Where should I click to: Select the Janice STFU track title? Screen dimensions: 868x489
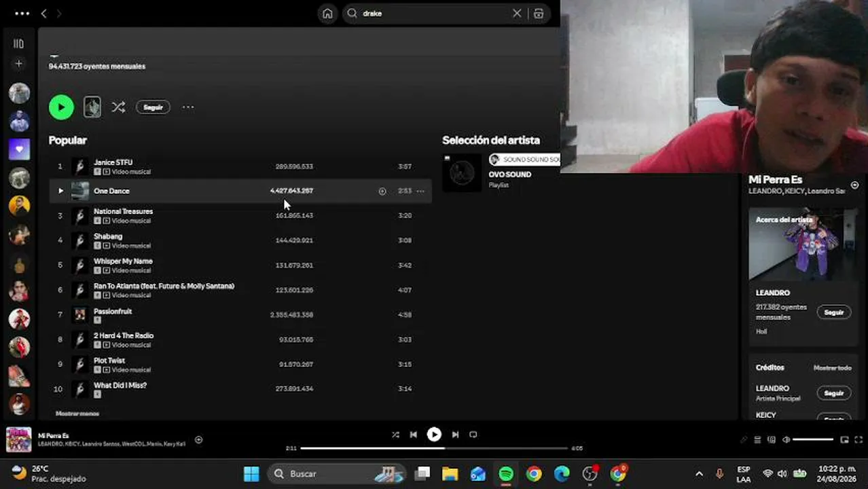113,162
